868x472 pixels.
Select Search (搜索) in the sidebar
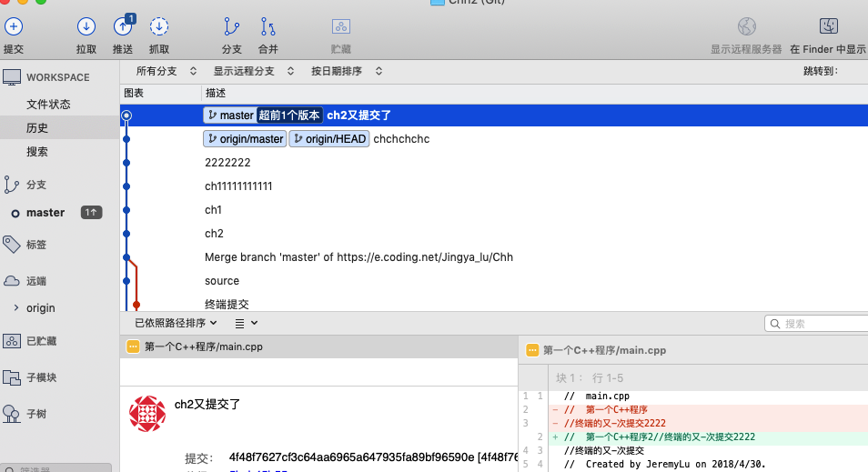pyautogui.click(x=60, y=152)
